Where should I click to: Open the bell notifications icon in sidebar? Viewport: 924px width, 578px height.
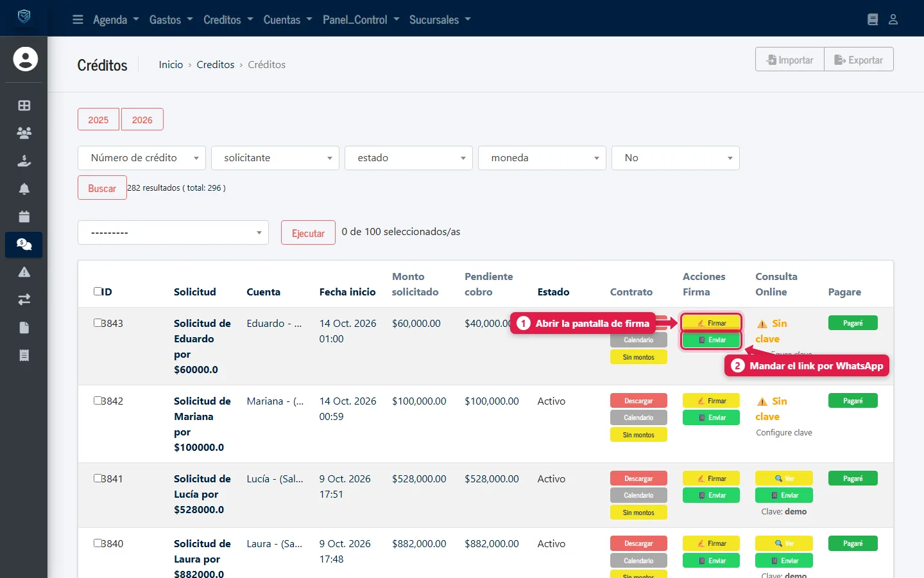[x=24, y=189]
